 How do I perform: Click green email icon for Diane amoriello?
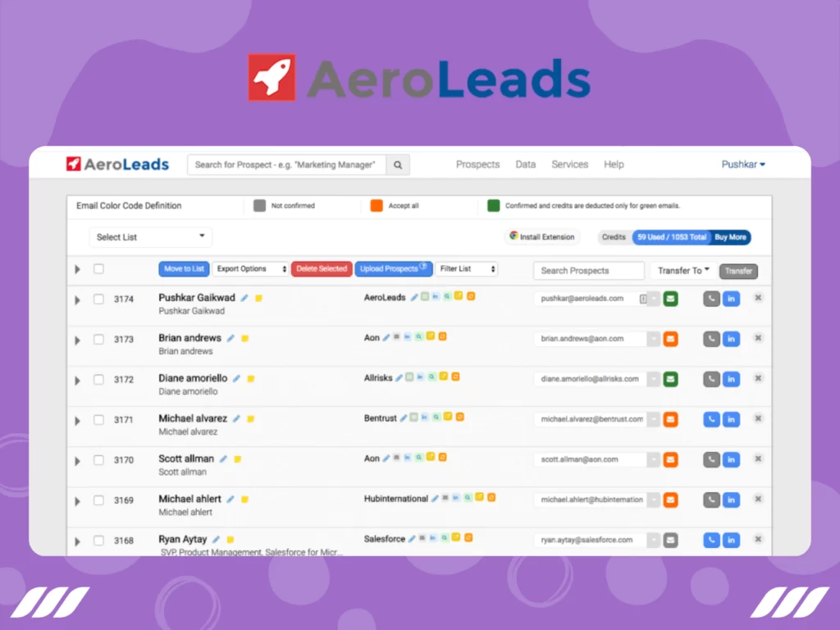[670, 379]
